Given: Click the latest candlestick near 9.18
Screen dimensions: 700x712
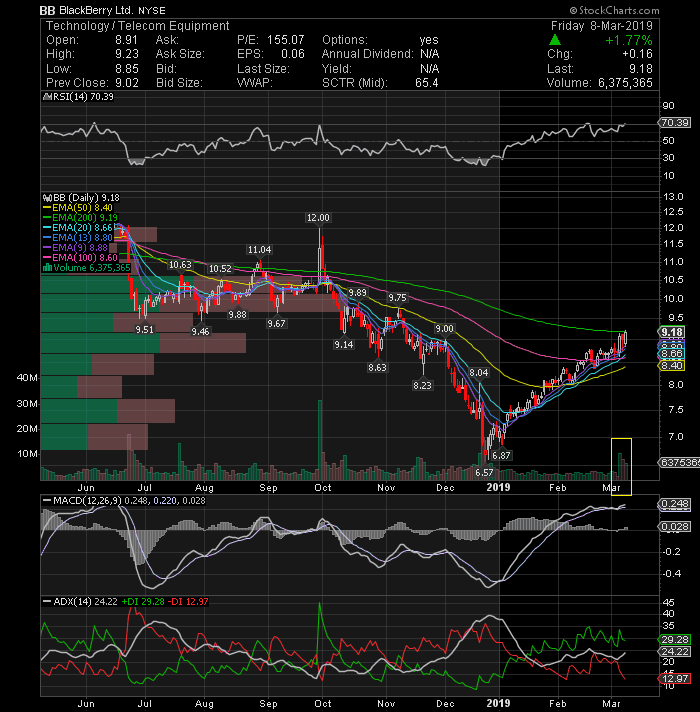Looking at the screenshot, I should 626,338.
